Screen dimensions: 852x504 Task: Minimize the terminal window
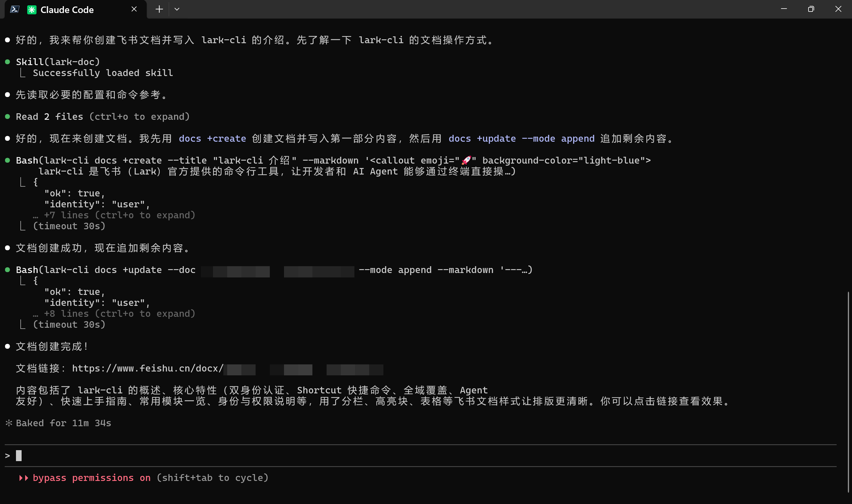784,9
